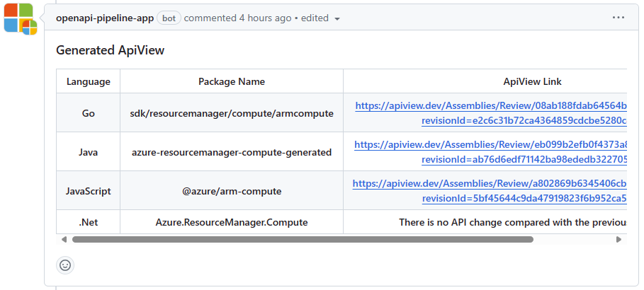
Task: Open the comment's three-dot options menu
Action: point(618,18)
